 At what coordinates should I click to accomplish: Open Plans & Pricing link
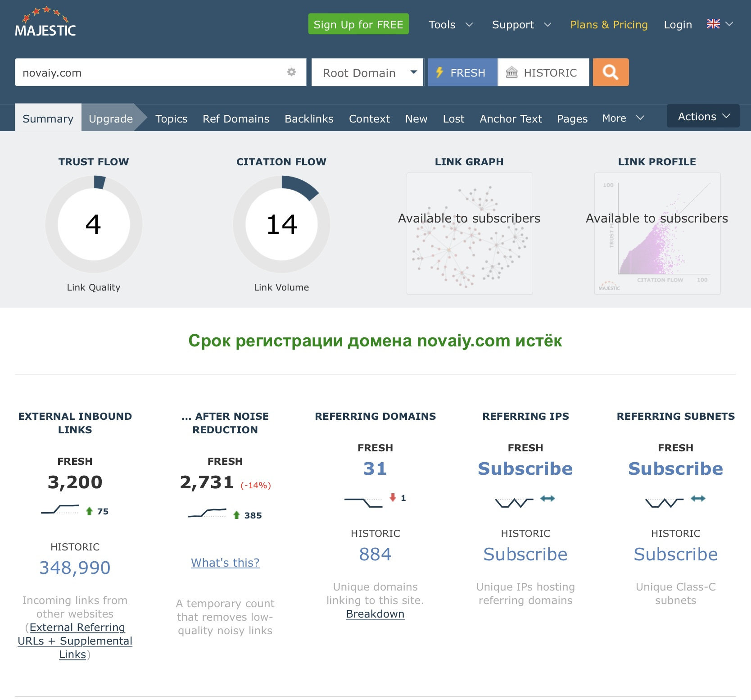tap(609, 24)
